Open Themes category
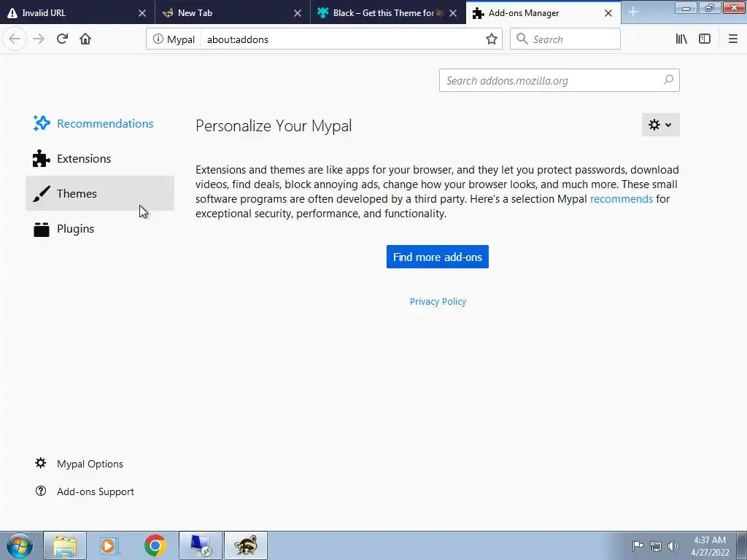The image size is (747, 560). (x=100, y=193)
